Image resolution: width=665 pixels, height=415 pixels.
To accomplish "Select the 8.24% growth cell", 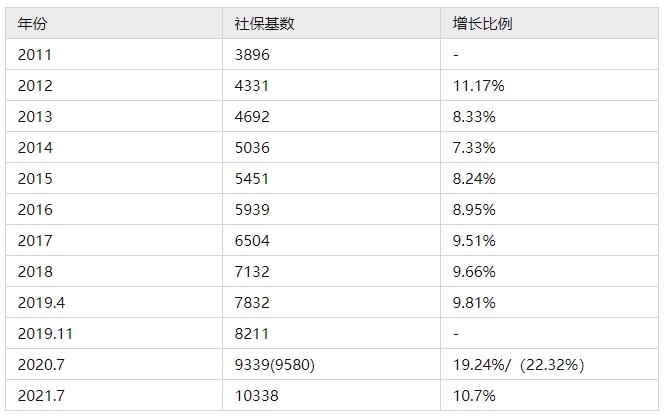I will (475, 178).
